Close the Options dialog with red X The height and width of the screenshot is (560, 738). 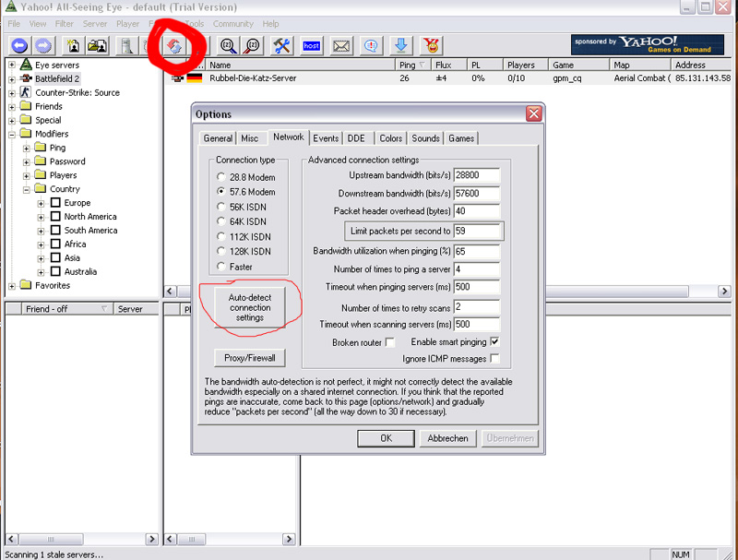click(x=534, y=113)
